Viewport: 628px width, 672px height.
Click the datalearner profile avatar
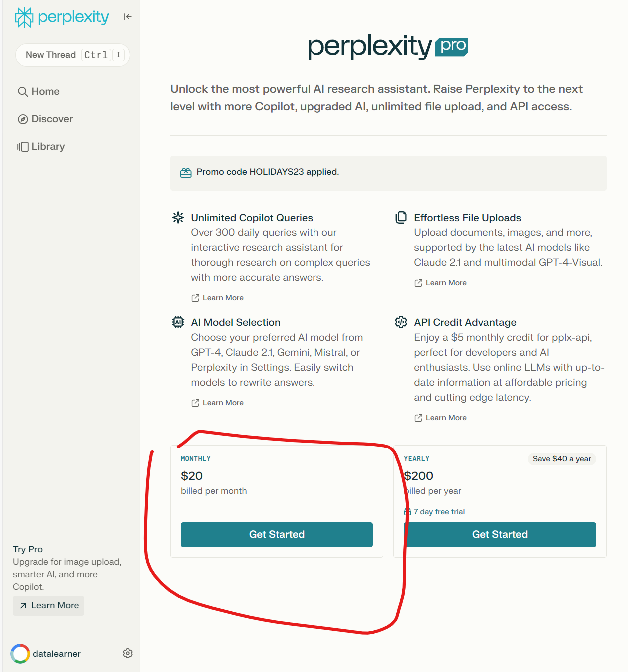tap(20, 654)
